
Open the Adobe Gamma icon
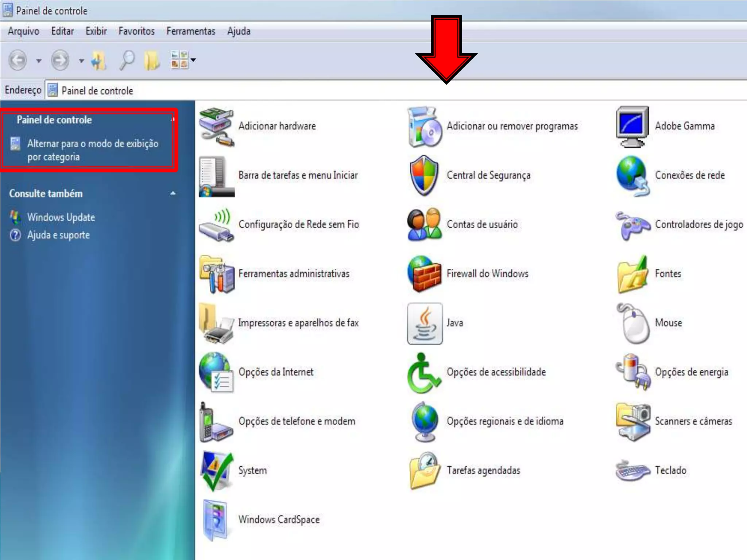coord(632,127)
